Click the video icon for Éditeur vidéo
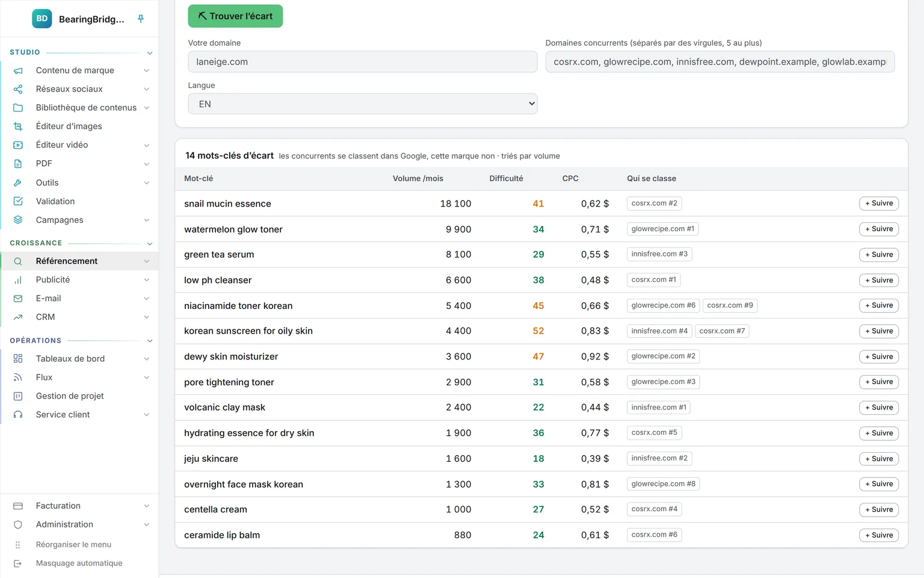 pyautogui.click(x=18, y=145)
